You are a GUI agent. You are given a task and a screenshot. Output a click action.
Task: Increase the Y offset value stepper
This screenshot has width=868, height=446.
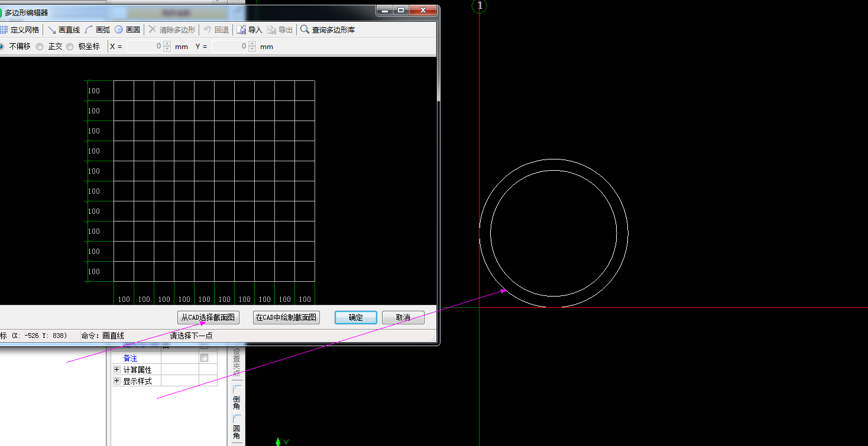[x=252, y=44]
